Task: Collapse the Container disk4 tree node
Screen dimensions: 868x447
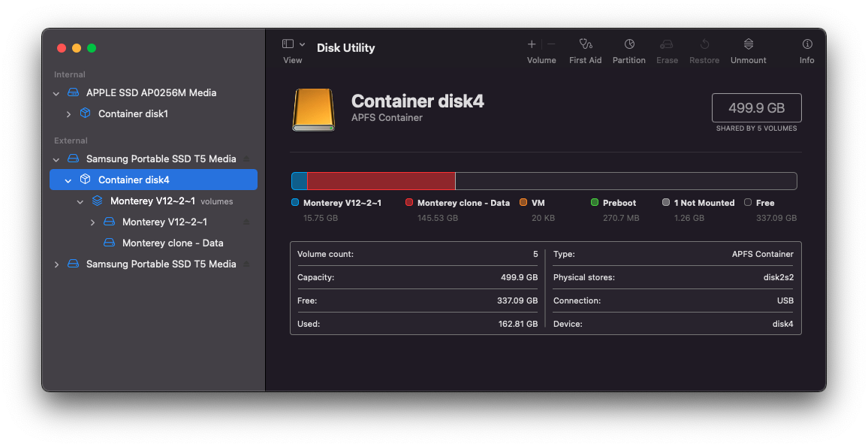Action: [x=68, y=180]
